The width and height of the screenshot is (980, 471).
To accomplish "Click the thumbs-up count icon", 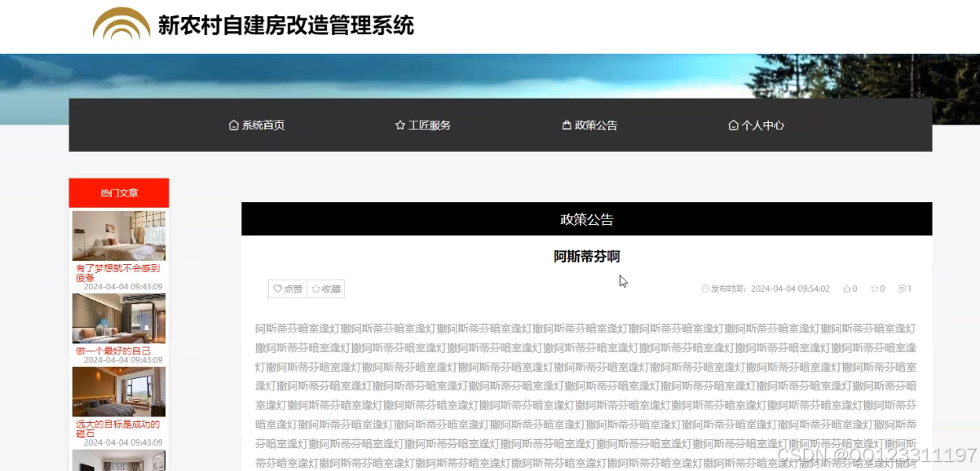I will coord(846,288).
